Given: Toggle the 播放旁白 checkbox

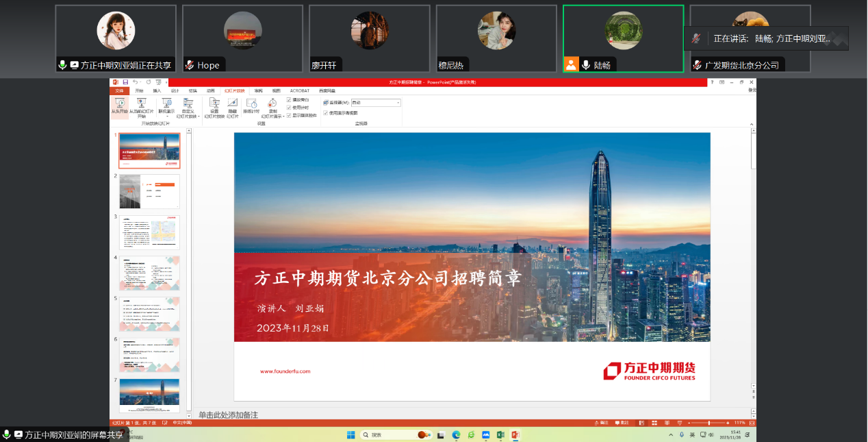Looking at the screenshot, I should click(x=290, y=100).
